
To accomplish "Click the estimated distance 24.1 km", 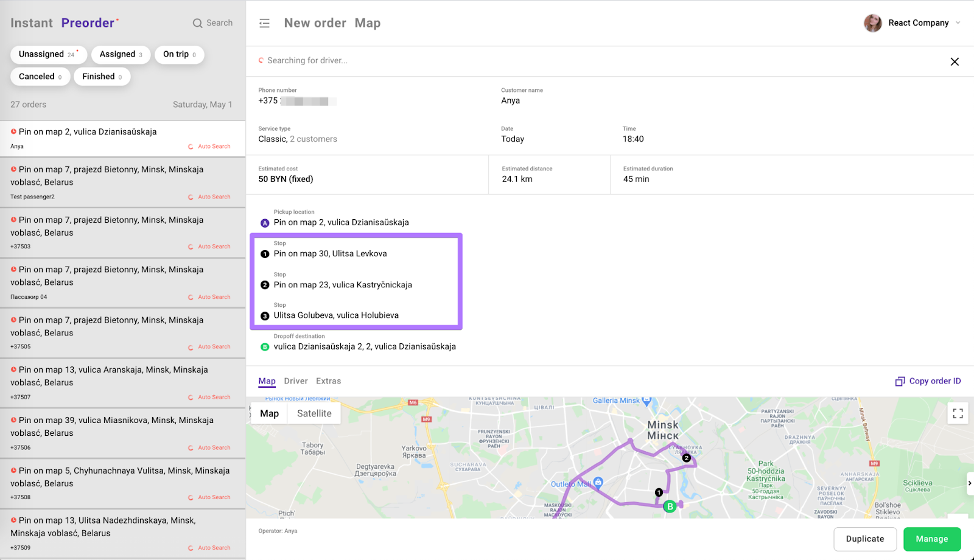I will tap(517, 180).
